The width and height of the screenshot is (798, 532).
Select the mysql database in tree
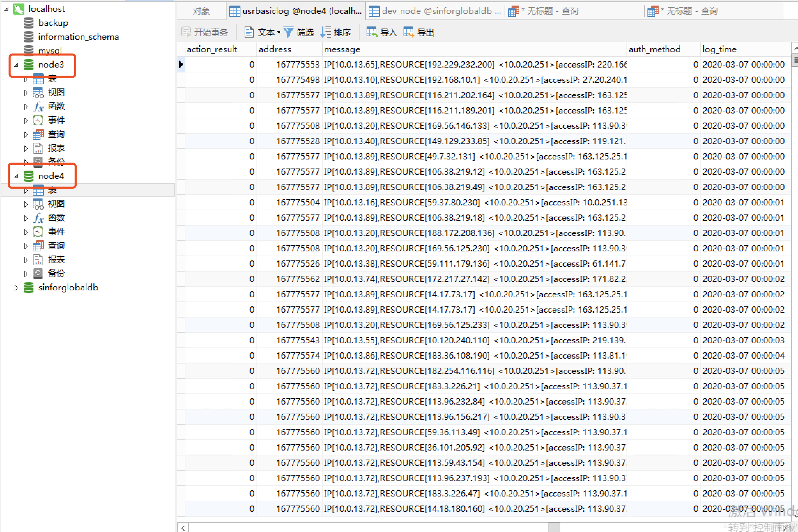tap(50, 50)
